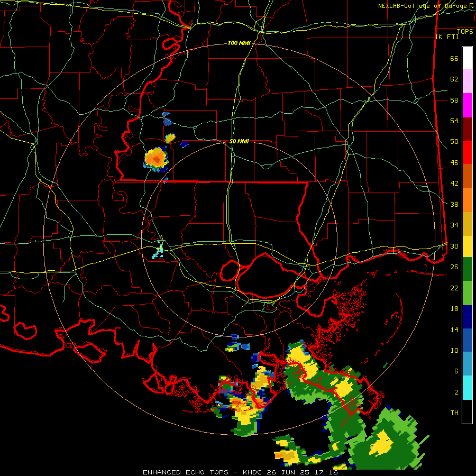Click the medium blue swatch between 14 and 10
The width and height of the screenshot is (476, 476).
(467, 340)
